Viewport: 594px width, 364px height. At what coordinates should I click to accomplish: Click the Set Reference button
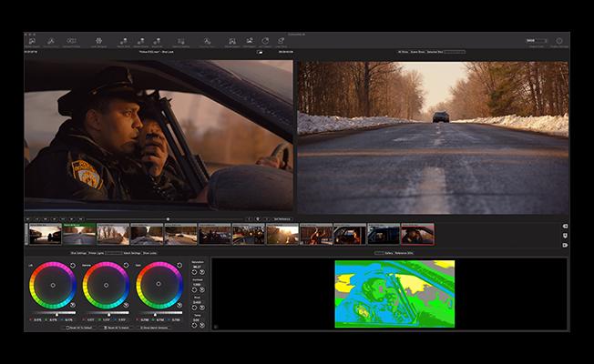click(x=282, y=219)
